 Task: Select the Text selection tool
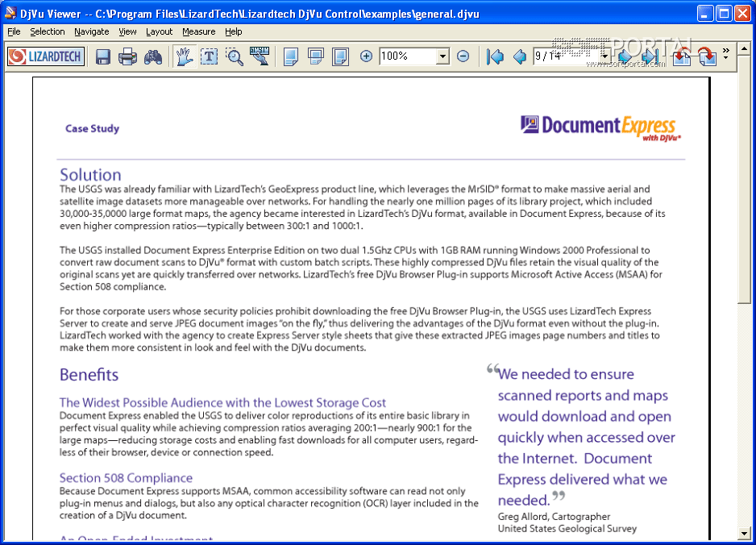coord(210,57)
